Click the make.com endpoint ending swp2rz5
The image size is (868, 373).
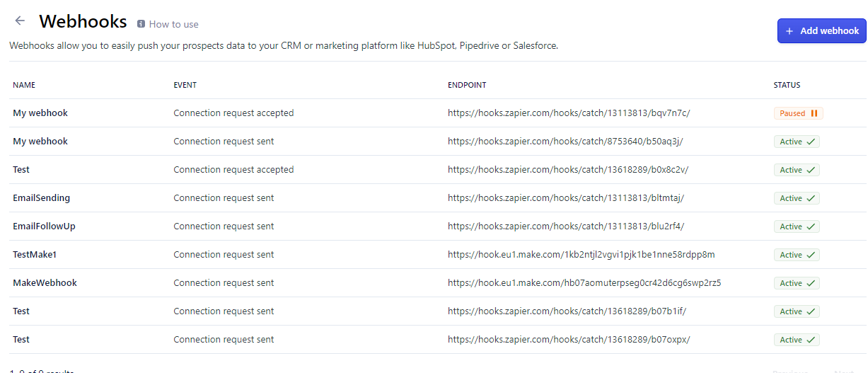click(584, 283)
